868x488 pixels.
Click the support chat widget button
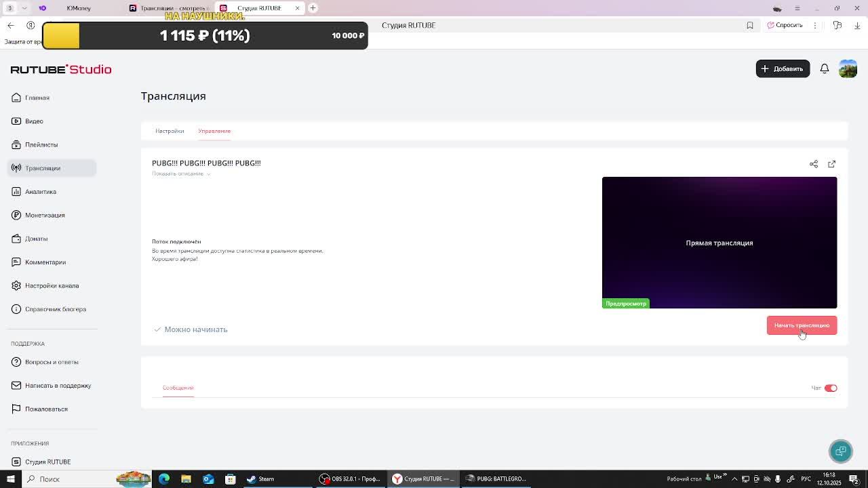(841, 451)
